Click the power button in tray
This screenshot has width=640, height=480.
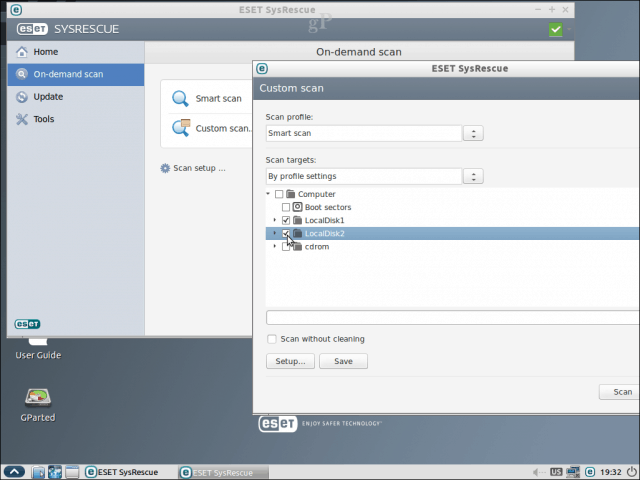(631, 472)
